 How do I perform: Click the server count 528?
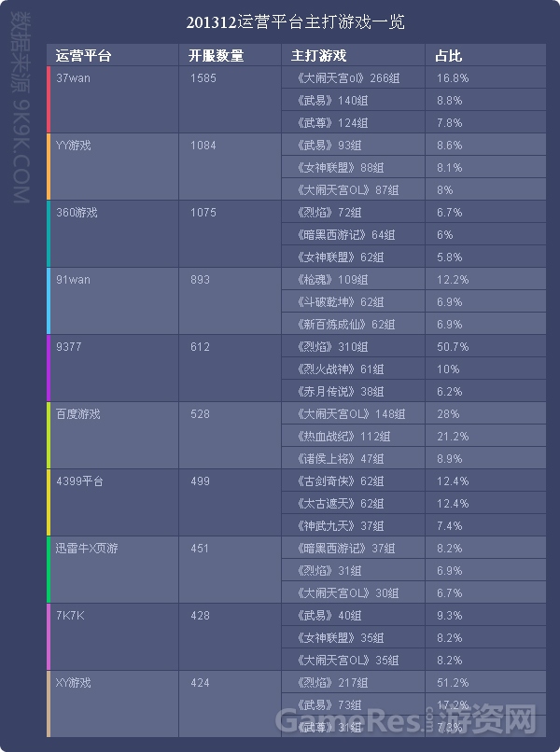(x=200, y=414)
